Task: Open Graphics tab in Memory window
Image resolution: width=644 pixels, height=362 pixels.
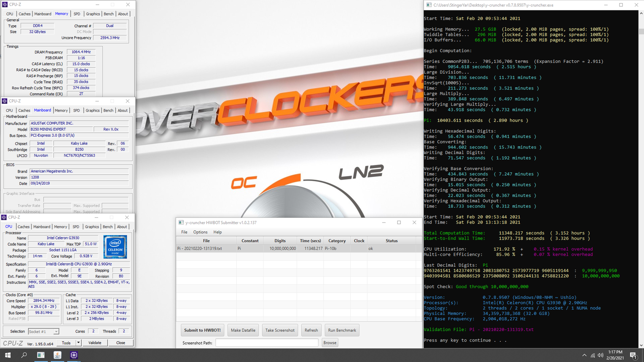Action: 93,14
